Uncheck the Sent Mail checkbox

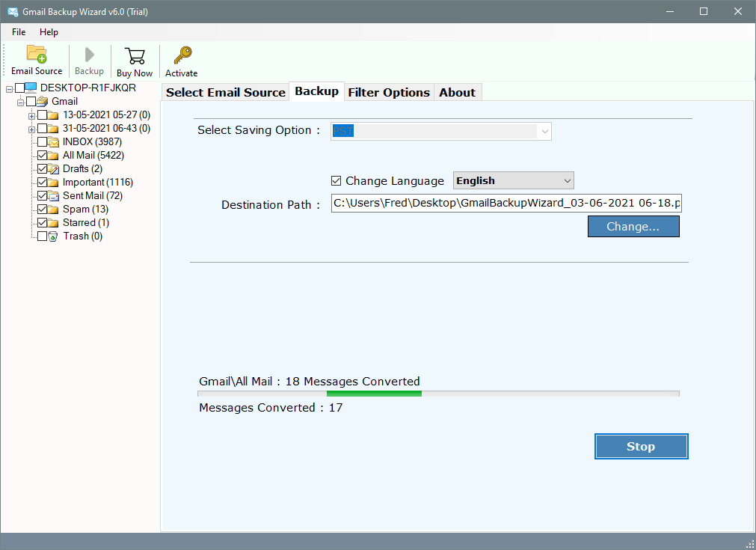coord(43,196)
